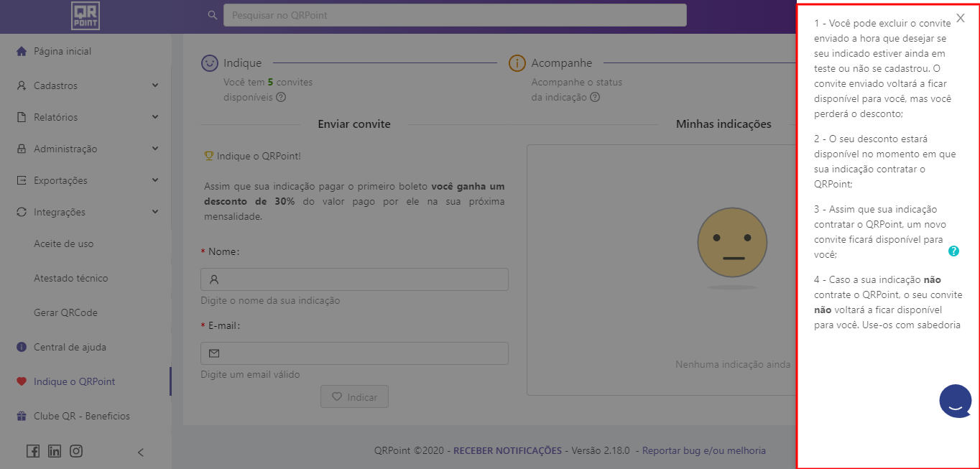Expand the Administração menu

(x=86, y=149)
